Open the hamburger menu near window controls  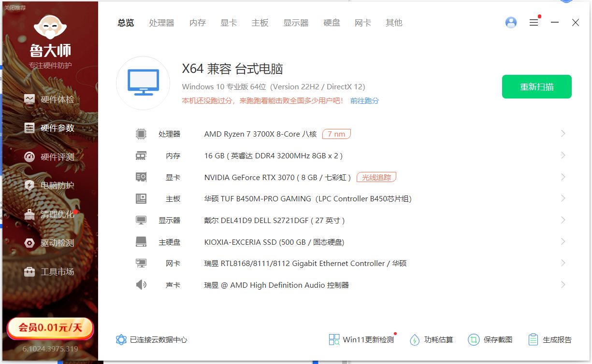pos(534,22)
